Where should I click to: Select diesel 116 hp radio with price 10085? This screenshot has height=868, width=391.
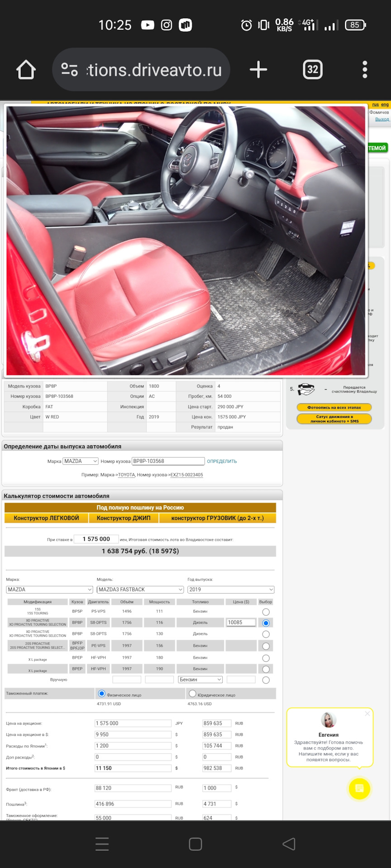point(266,623)
